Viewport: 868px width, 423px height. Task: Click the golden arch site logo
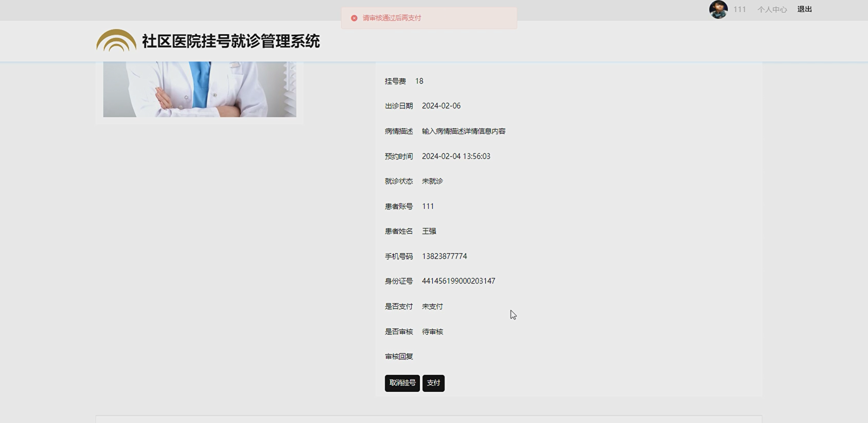point(116,41)
